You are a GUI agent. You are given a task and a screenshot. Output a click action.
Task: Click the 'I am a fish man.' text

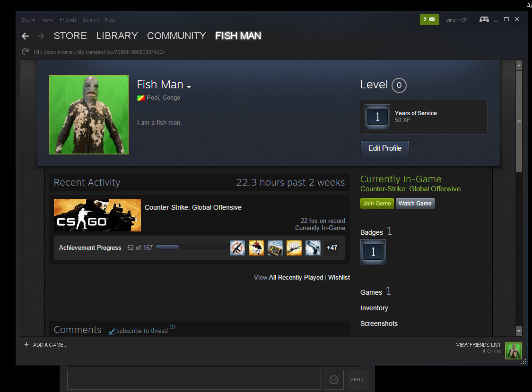point(159,123)
